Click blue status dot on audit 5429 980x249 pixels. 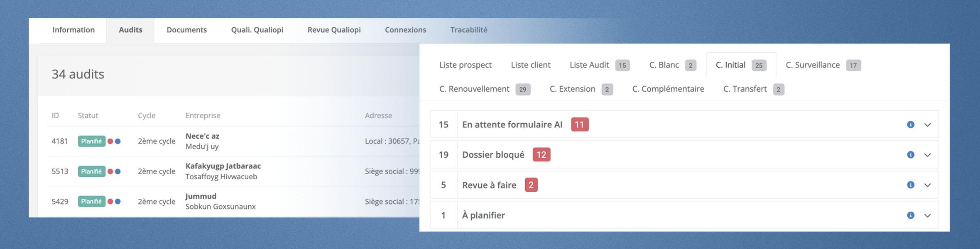118,202
